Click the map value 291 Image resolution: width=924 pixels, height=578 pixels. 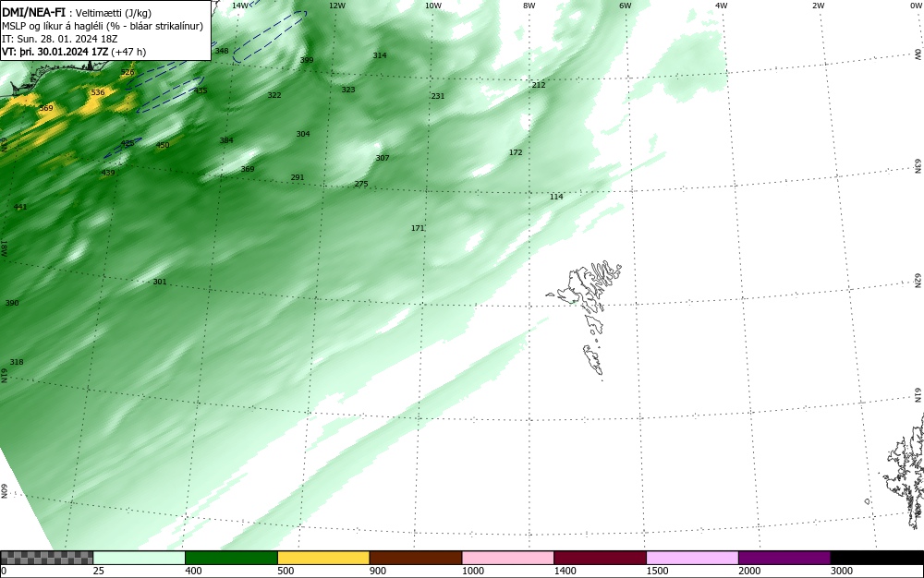pos(298,178)
